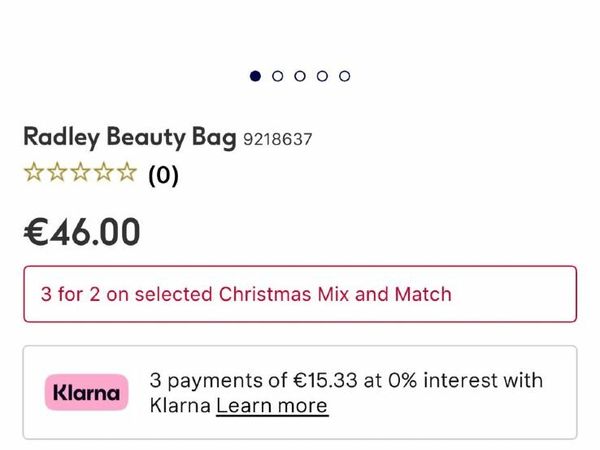Rate one star with the first star
600x450 pixels.
[x=34, y=173]
